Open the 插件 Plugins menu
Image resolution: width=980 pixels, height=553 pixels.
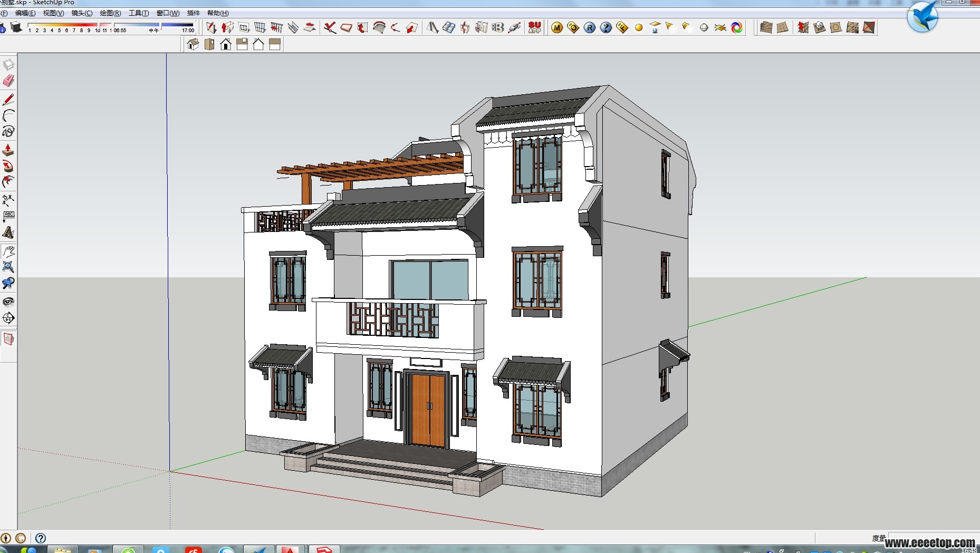pos(194,13)
